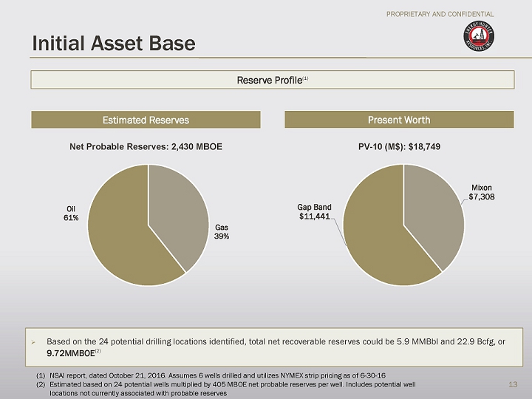Click the 'PV-10 (M$): $18,749' chart title
532x399 pixels.
399,147
